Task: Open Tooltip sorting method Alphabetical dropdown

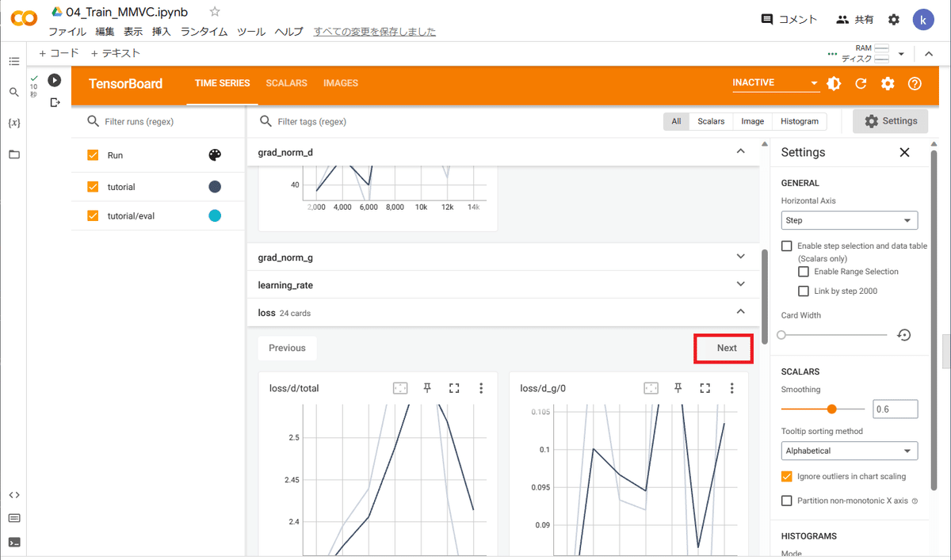Action: point(850,451)
